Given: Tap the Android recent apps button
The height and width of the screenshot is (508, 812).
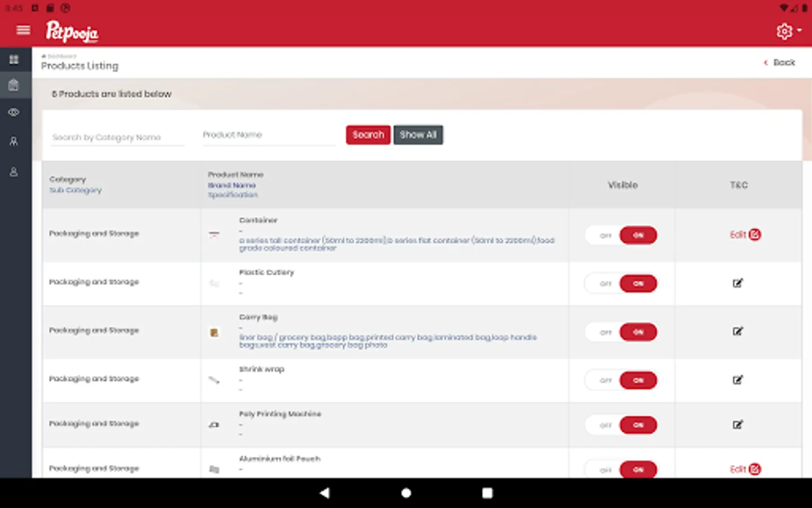Looking at the screenshot, I should click(x=487, y=493).
